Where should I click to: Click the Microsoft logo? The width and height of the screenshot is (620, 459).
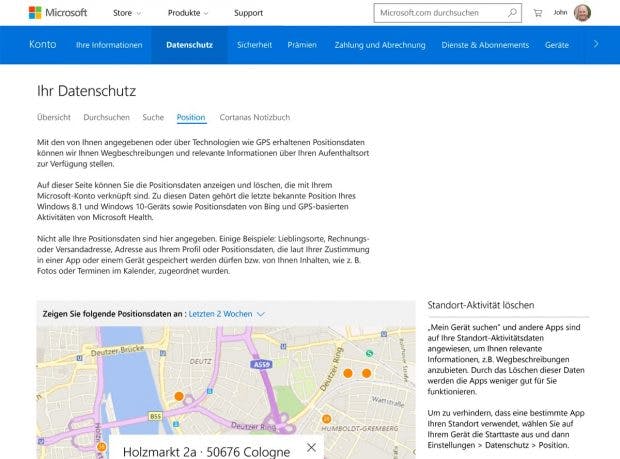click(58, 13)
